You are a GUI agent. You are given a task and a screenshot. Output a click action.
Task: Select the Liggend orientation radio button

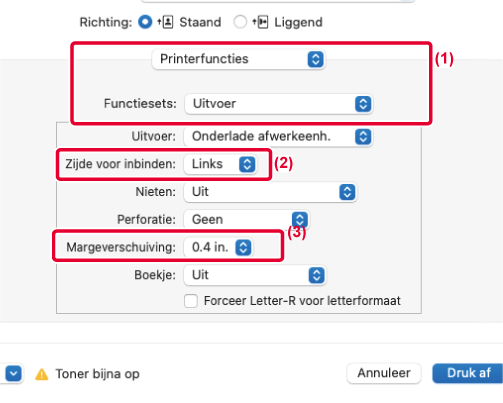[x=240, y=22]
